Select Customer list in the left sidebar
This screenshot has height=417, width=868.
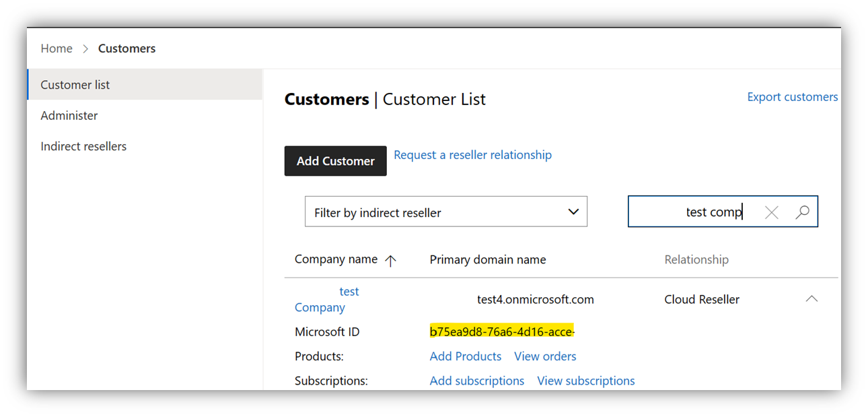coord(75,84)
